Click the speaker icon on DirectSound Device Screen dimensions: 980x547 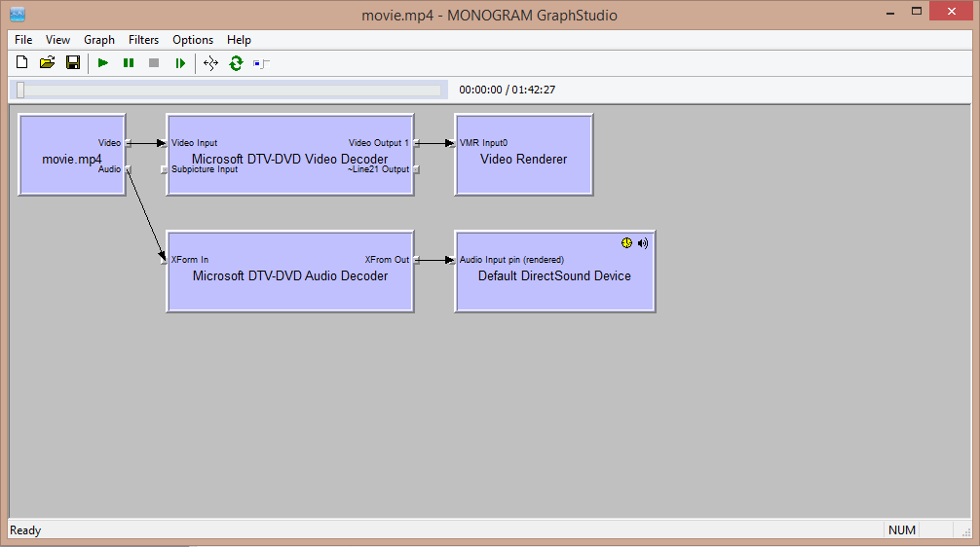[643, 243]
